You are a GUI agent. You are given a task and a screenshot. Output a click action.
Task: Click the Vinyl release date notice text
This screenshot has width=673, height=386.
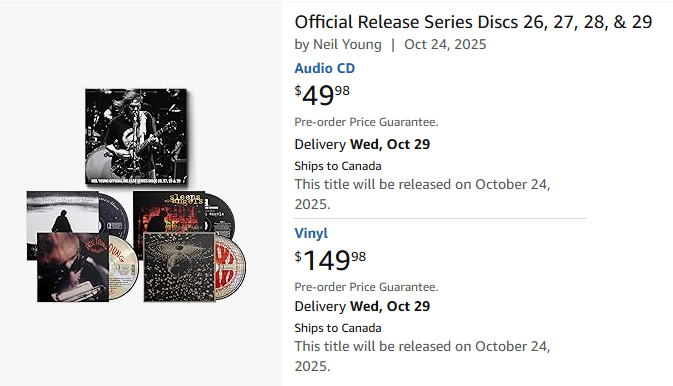(422, 356)
